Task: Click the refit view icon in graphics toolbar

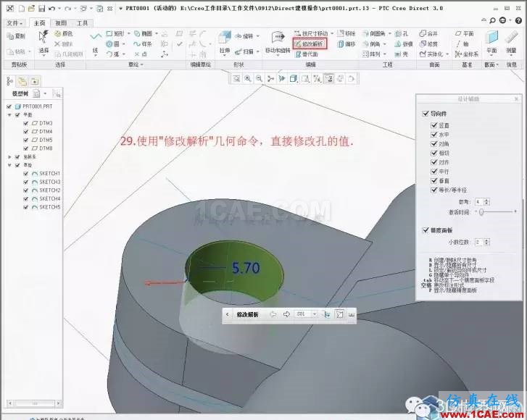Action: coord(236,78)
